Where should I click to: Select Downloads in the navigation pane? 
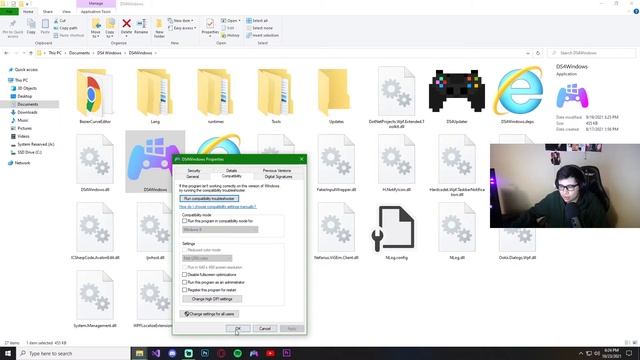[x=27, y=112]
